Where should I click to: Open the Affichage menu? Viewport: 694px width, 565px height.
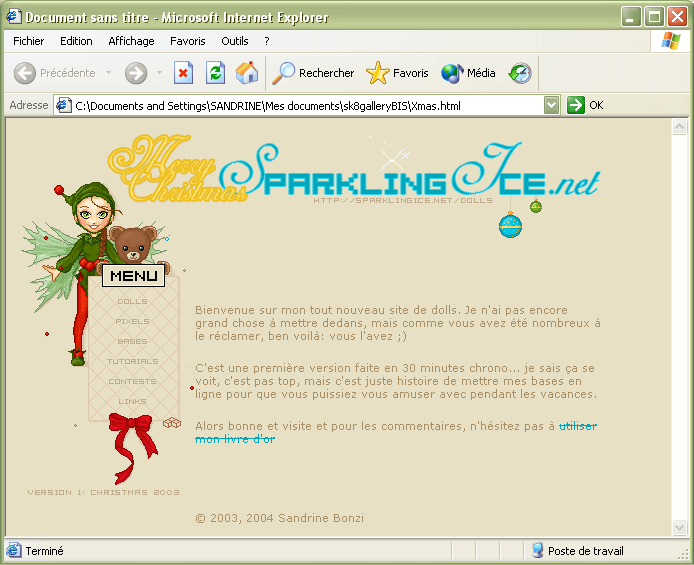pyautogui.click(x=131, y=41)
